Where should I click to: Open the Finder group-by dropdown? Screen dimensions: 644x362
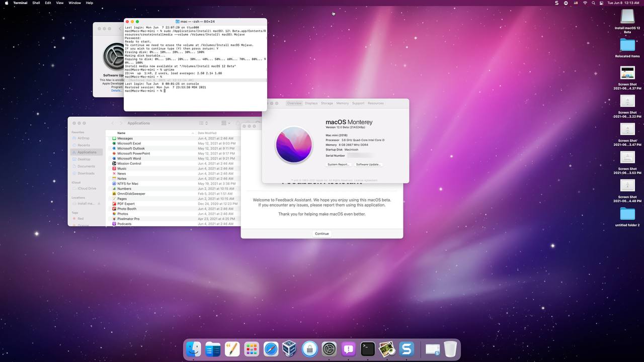coord(226,123)
